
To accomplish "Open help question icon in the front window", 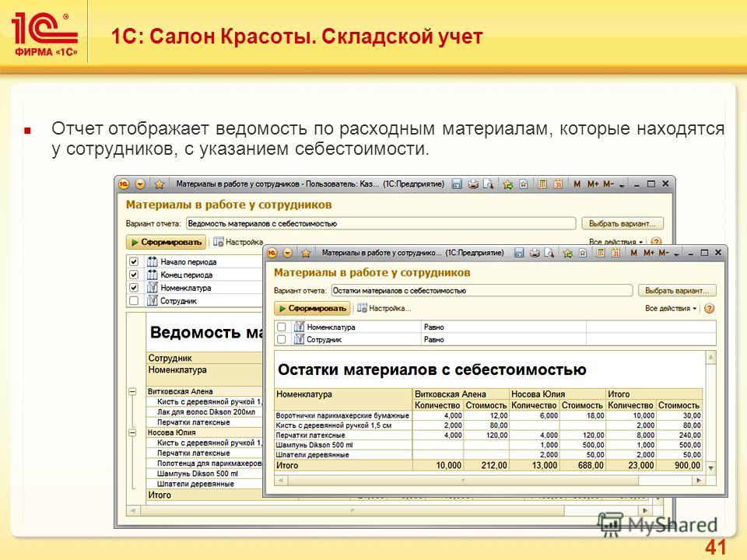I will (x=709, y=309).
